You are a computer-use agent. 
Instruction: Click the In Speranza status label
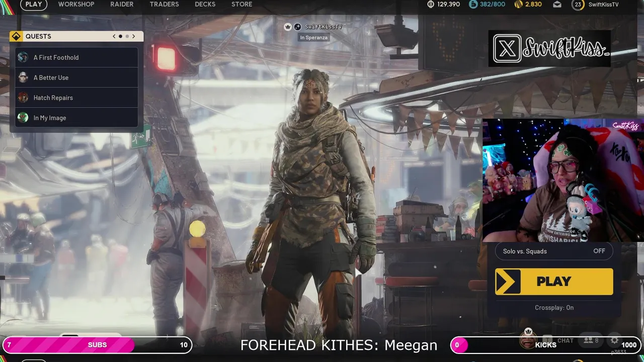click(x=313, y=38)
